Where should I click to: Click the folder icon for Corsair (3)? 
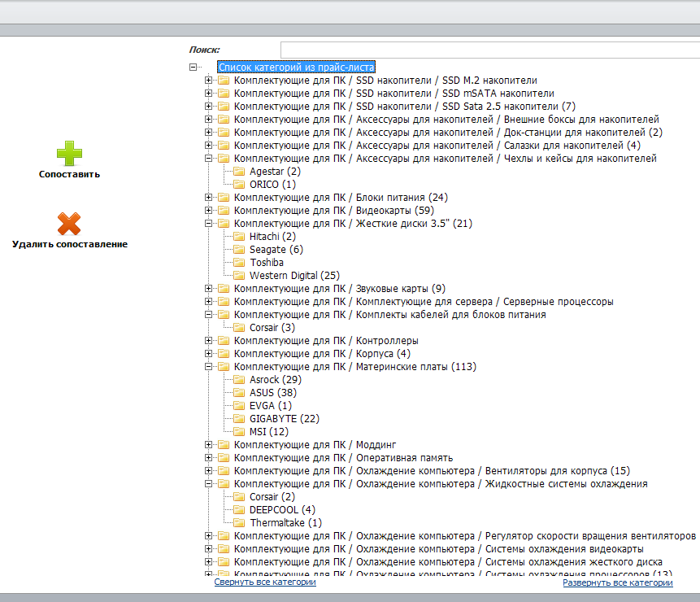239,328
